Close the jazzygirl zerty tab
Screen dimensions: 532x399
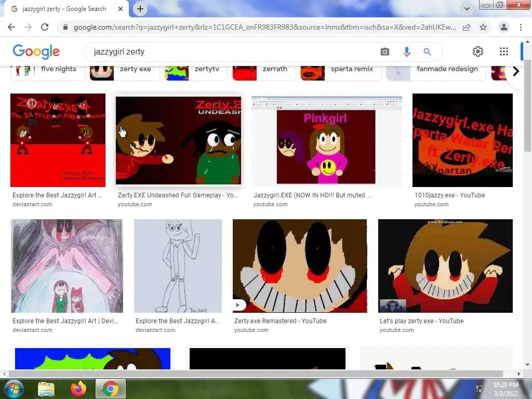[121, 9]
